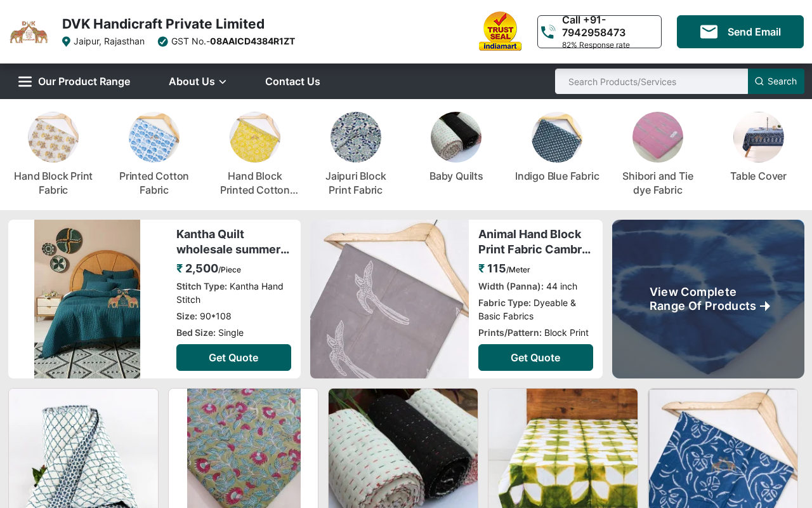Expand the About Us dropdown
The height and width of the screenshot is (508, 812).
(x=197, y=81)
